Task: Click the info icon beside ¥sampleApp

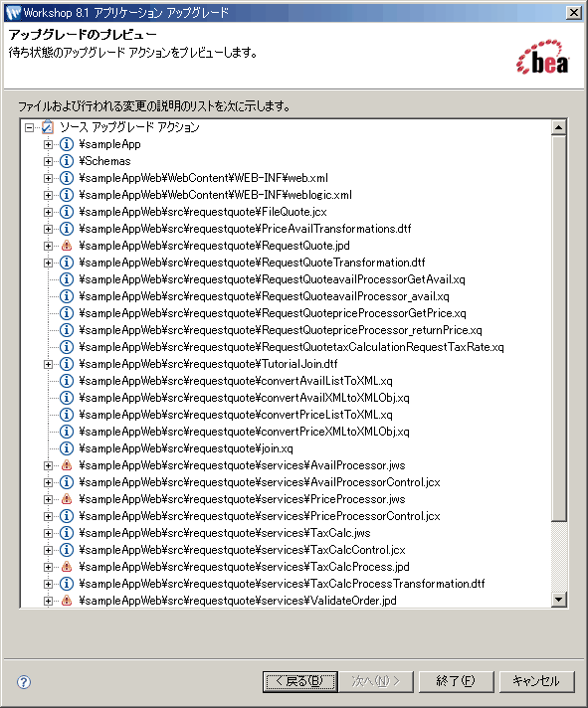Action: [67, 144]
